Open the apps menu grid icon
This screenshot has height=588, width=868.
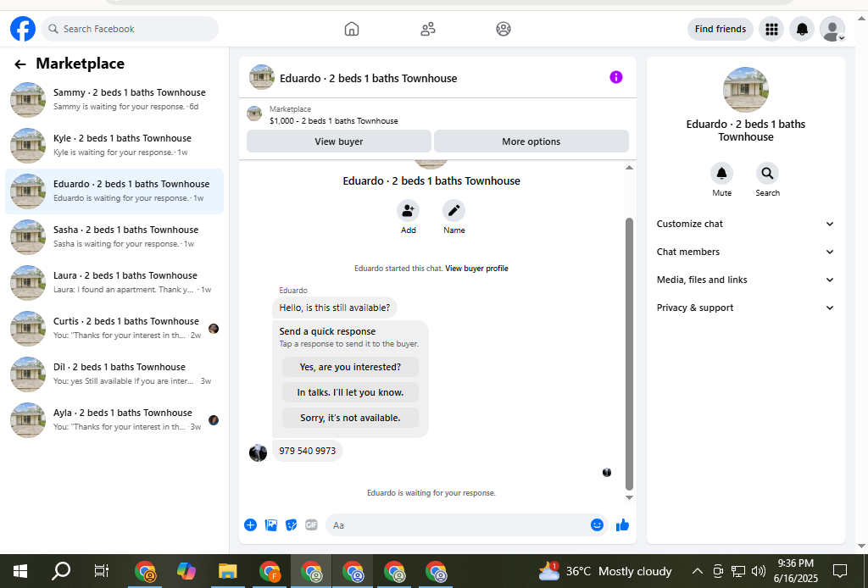click(x=771, y=29)
